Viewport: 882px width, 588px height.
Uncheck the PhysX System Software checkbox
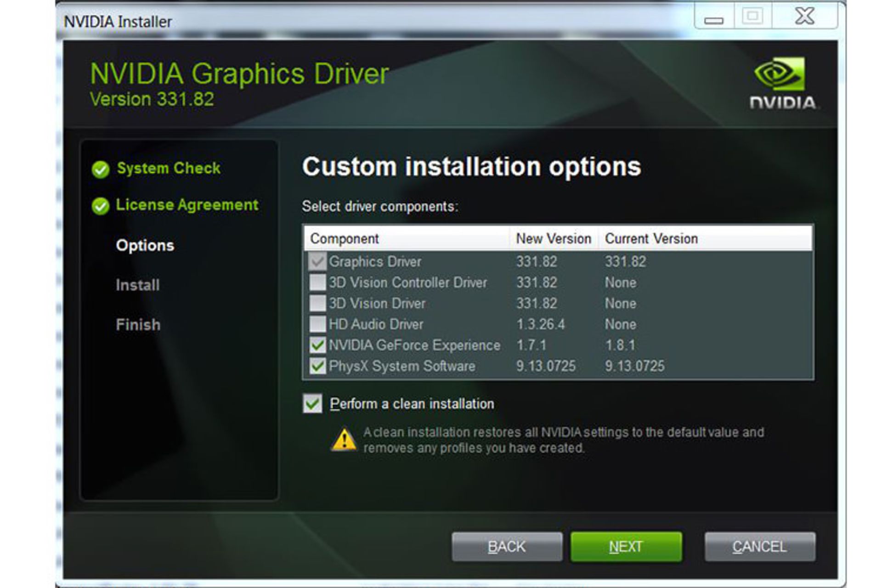317,366
